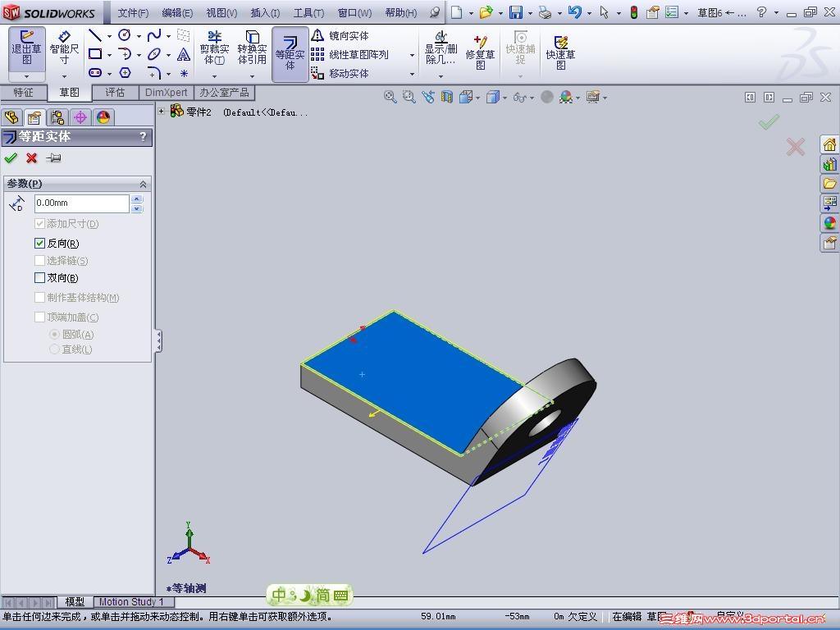Image resolution: width=840 pixels, height=630 pixels.
Task: Click Trim Entities (剪裁实体) tool
Action: (x=214, y=48)
